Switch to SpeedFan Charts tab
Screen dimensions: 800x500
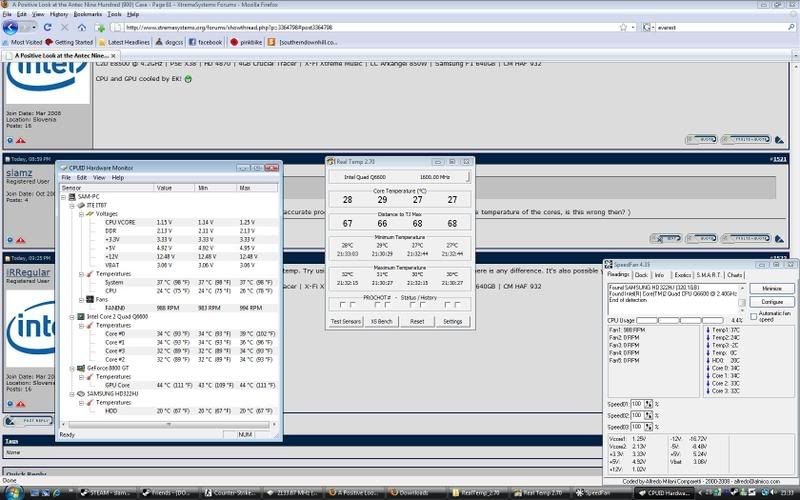click(x=735, y=275)
